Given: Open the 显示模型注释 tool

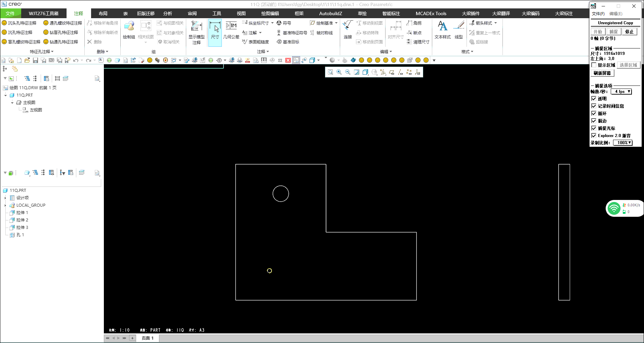Looking at the screenshot, I should click(197, 33).
